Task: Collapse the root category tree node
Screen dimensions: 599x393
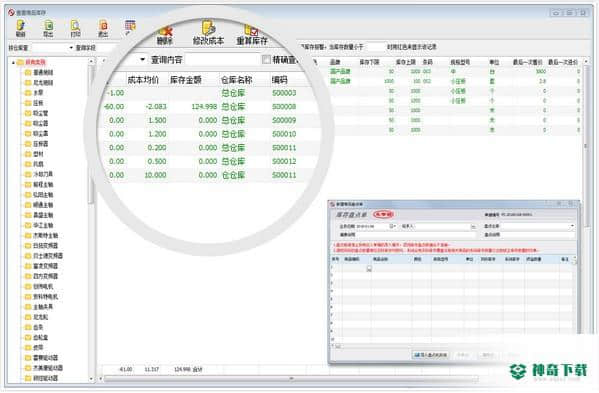Action: coord(13,62)
